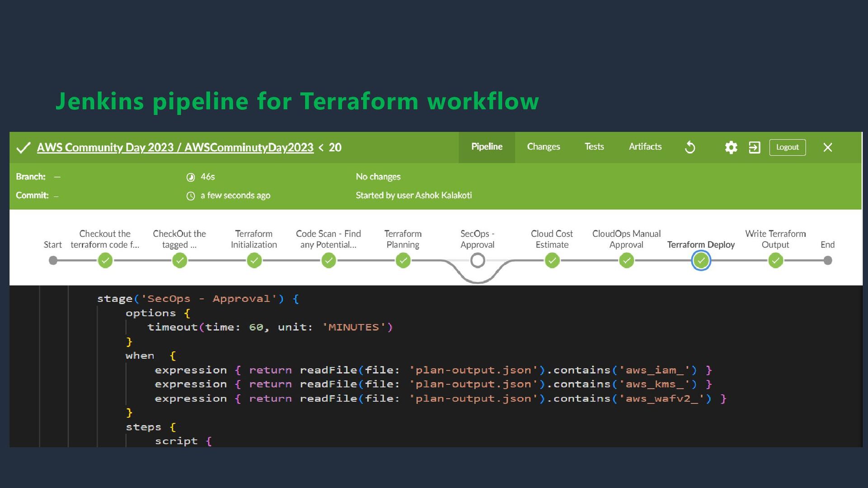Image resolution: width=868 pixels, height=488 pixels.
Task: Click the CheckOut the tagged stage label
Action: pos(179,239)
